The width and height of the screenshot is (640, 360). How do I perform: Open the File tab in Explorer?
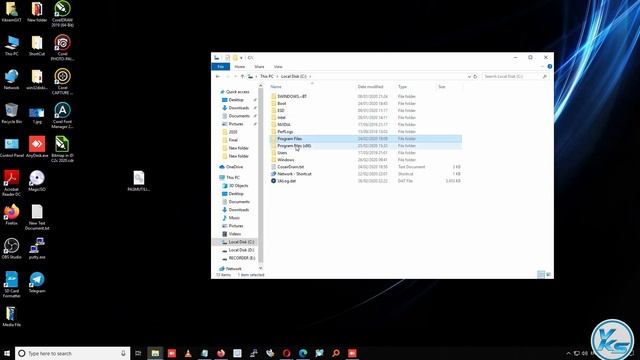221,67
